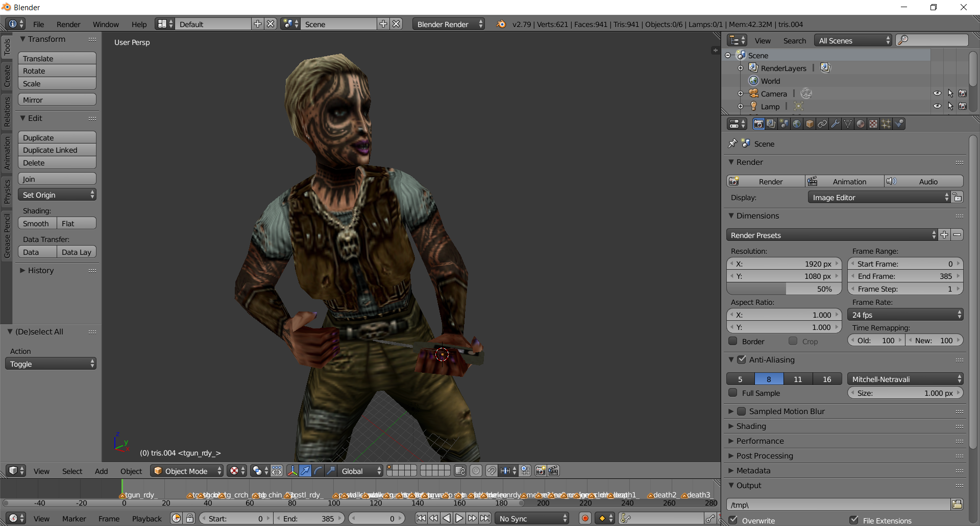Switch to the Physics sidebar tab

click(7, 192)
